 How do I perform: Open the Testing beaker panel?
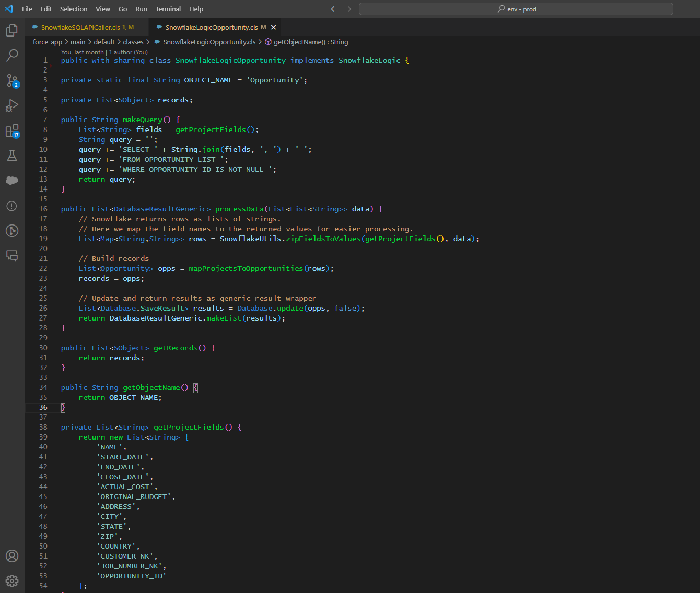[12, 156]
